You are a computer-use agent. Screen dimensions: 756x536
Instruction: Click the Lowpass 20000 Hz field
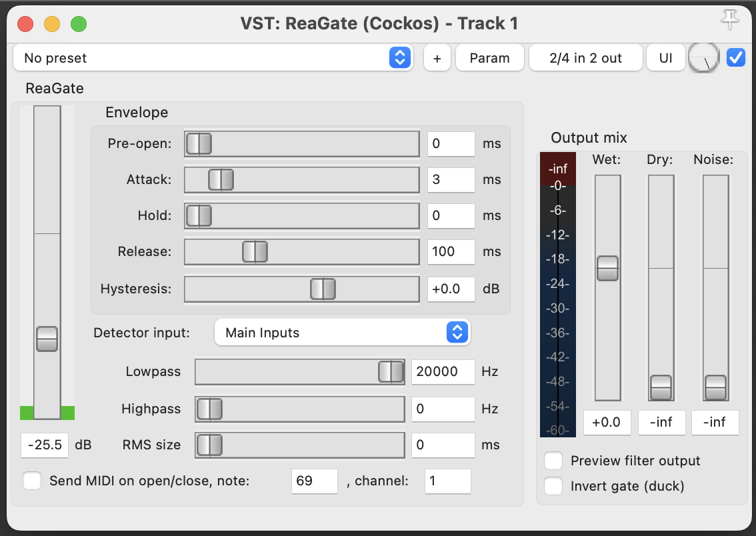[x=443, y=371]
